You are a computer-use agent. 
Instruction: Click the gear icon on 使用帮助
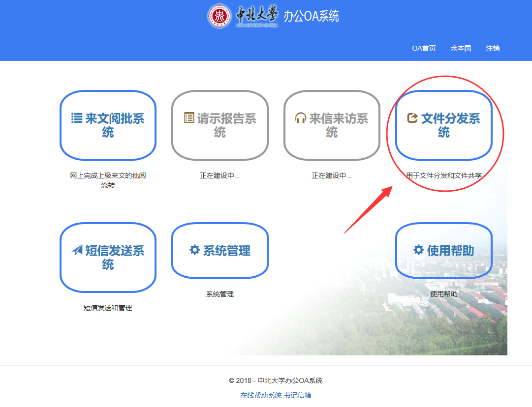point(418,250)
